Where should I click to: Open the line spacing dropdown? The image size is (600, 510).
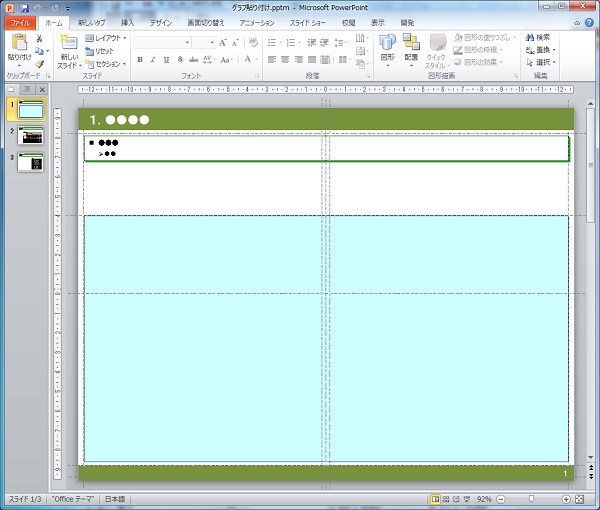pos(340,42)
